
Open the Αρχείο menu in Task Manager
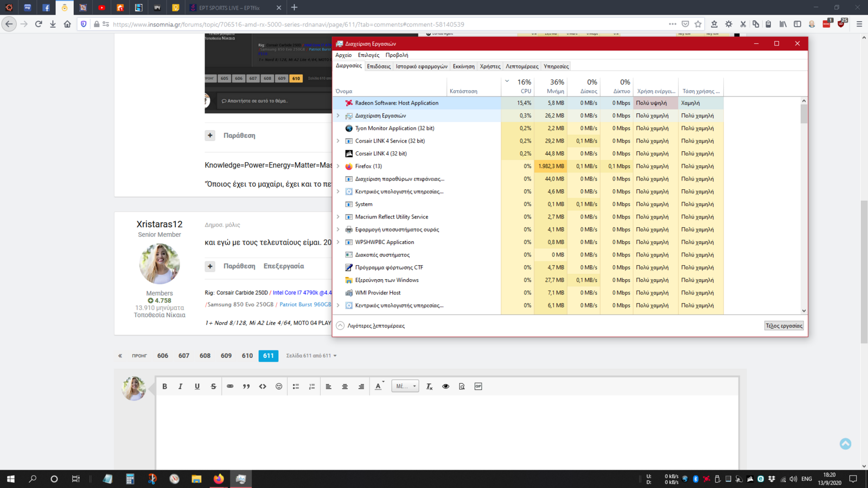pos(343,55)
